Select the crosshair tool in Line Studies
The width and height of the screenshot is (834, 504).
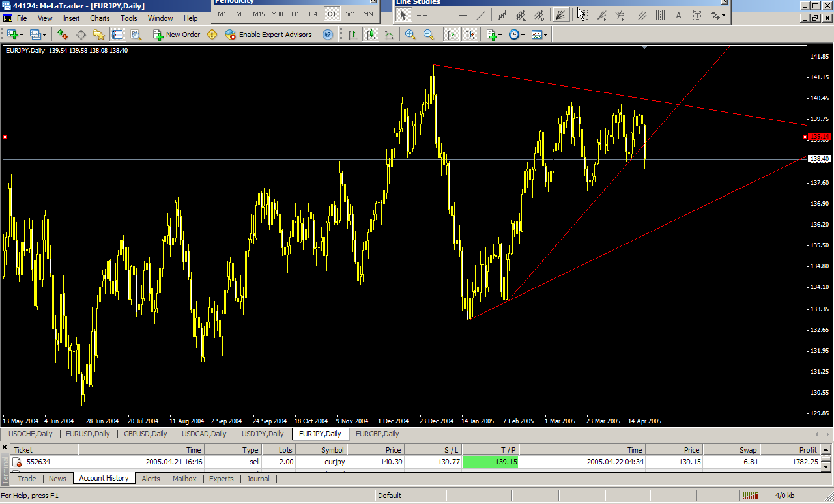coord(422,15)
